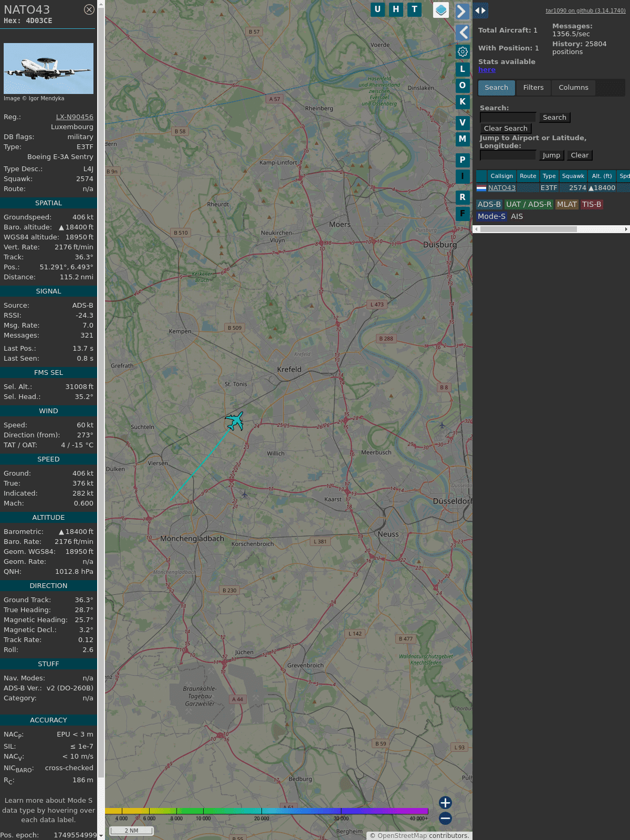Select the NATO43 aircraft icon on map
This screenshot has width=630, height=840.
pyautogui.click(x=235, y=421)
